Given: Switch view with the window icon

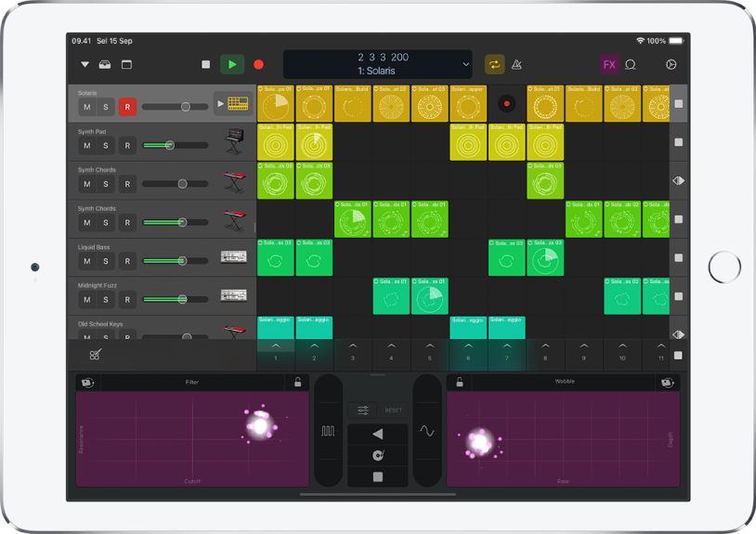Looking at the screenshot, I should [x=127, y=64].
